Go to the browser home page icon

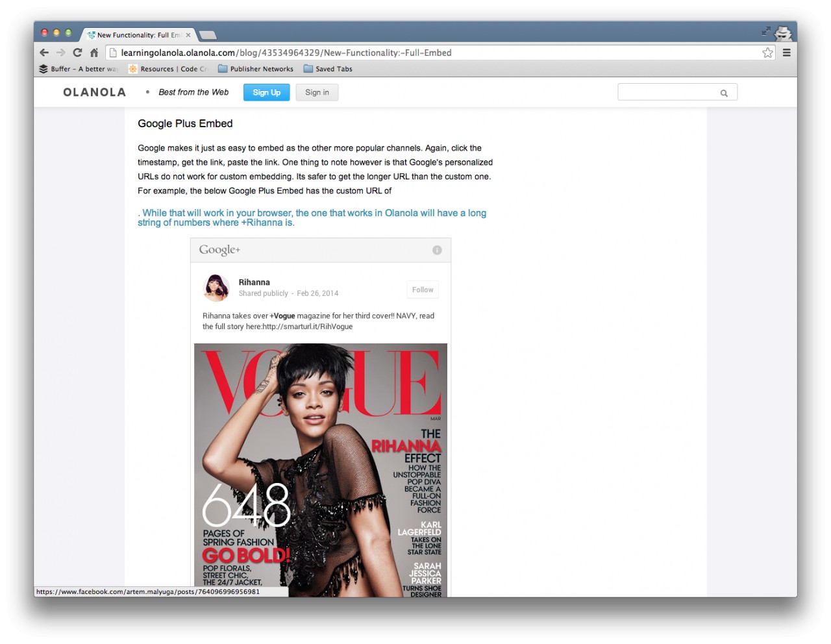tap(94, 53)
